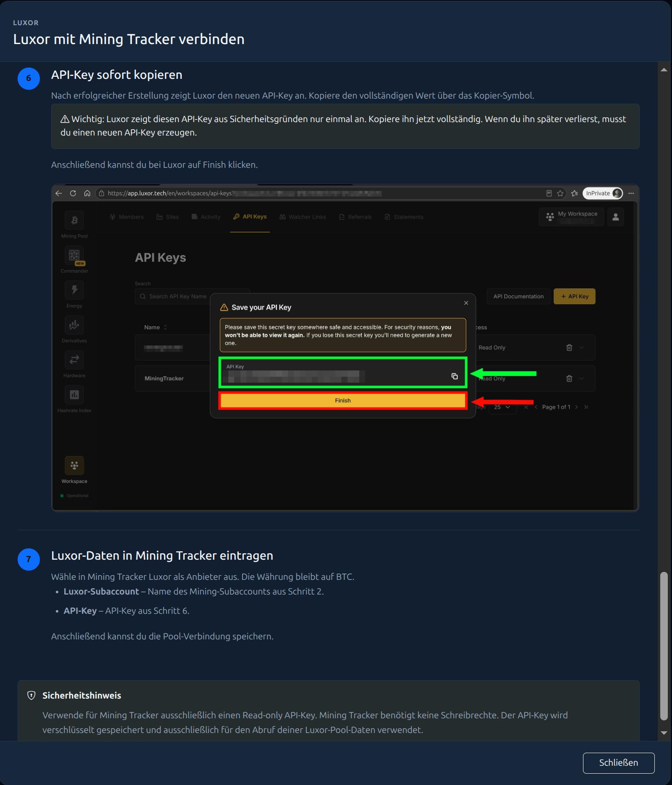Click the bold 'API-Key' bullet label
This screenshot has height=785, width=672.
pyautogui.click(x=80, y=611)
